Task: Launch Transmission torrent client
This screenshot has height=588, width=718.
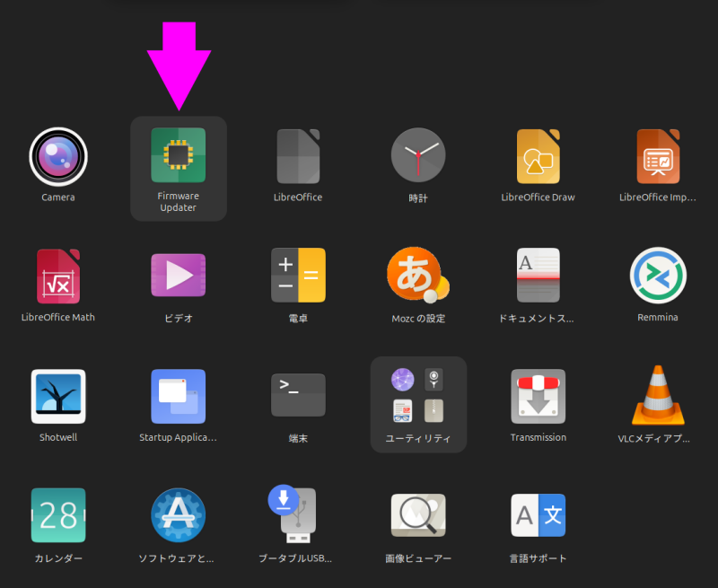Action: (x=538, y=396)
